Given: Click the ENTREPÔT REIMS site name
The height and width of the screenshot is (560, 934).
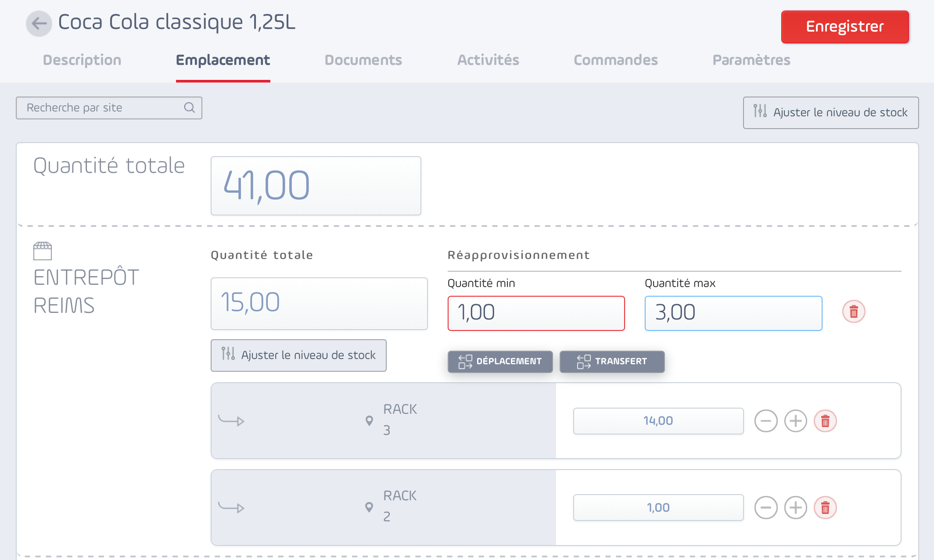Looking at the screenshot, I should pyautogui.click(x=86, y=291).
